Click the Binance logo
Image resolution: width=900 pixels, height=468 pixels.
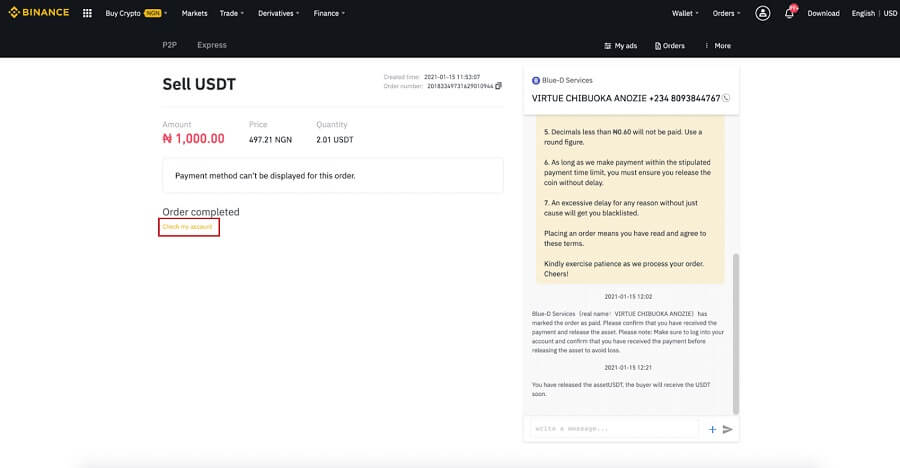(x=39, y=12)
